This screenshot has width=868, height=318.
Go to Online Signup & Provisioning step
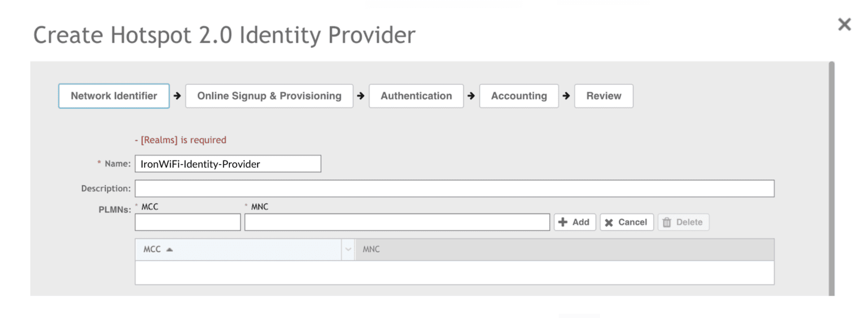(x=269, y=96)
